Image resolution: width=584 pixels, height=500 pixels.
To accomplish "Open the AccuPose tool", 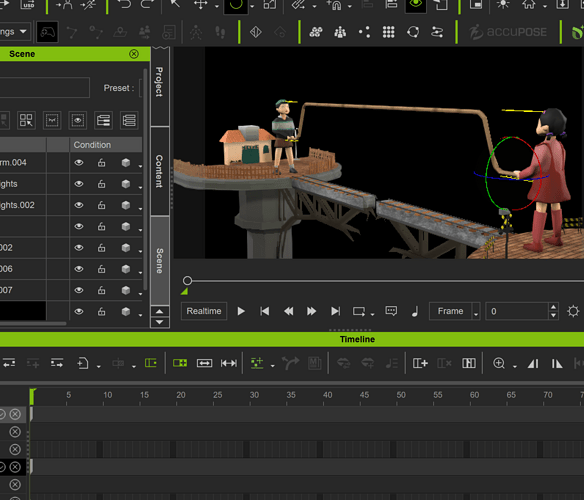I will (x=508, y=32).
